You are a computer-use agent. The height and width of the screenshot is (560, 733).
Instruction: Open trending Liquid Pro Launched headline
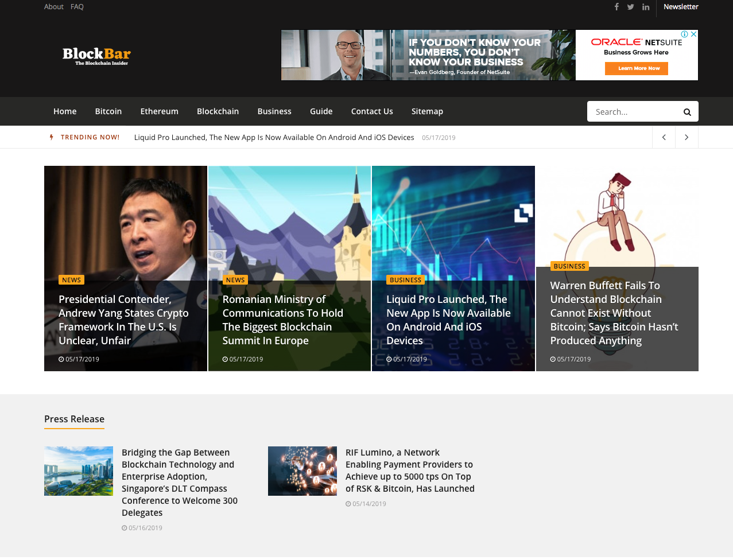click(x=274, y=138)
